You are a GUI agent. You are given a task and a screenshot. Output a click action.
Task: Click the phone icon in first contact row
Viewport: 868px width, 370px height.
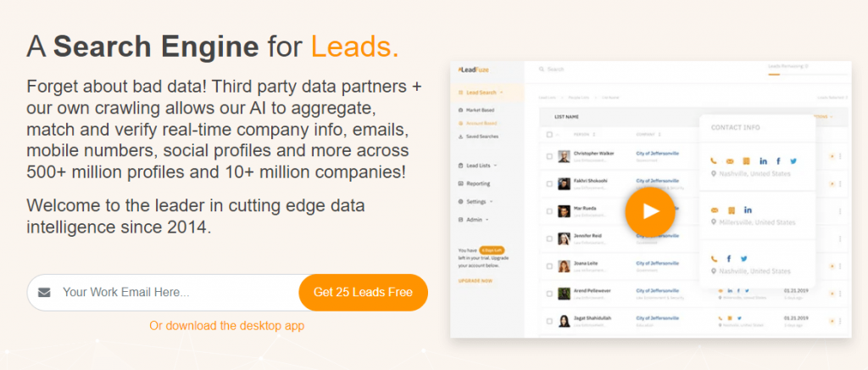point(715,161)
